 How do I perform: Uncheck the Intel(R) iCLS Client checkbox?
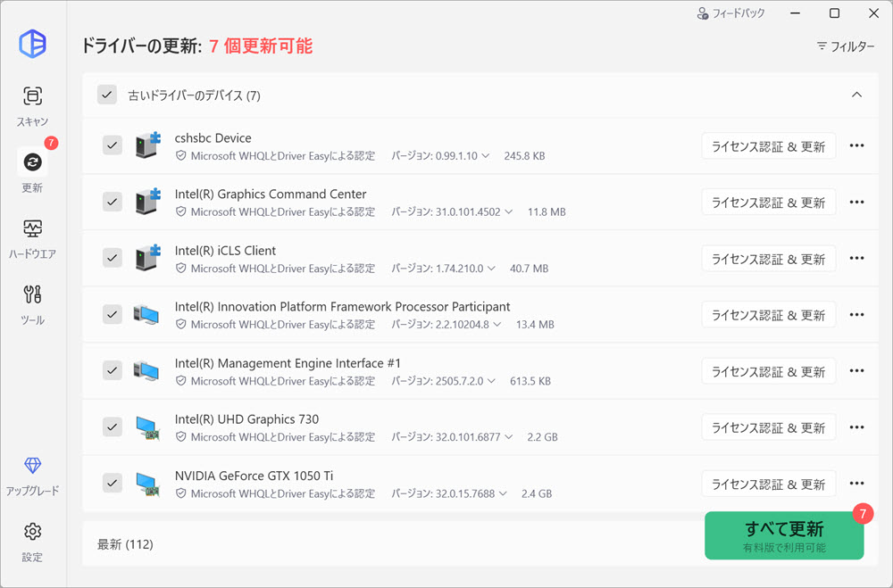[113, 257]
